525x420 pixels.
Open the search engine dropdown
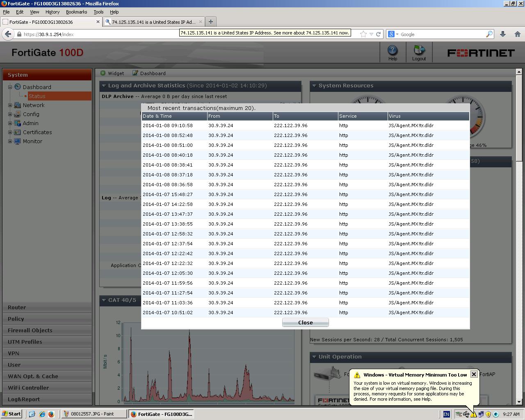point(393,34)
